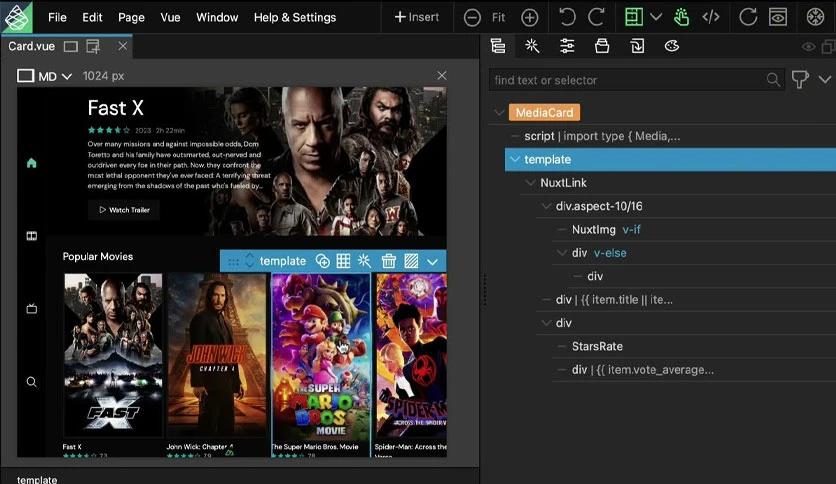Toggle the green page layout icon
The width and height of the screenshot is (836, 484).
point(633,17)
